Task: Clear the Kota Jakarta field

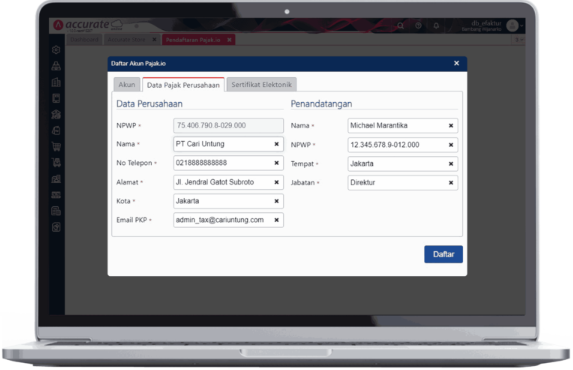Action: (277, 201)
